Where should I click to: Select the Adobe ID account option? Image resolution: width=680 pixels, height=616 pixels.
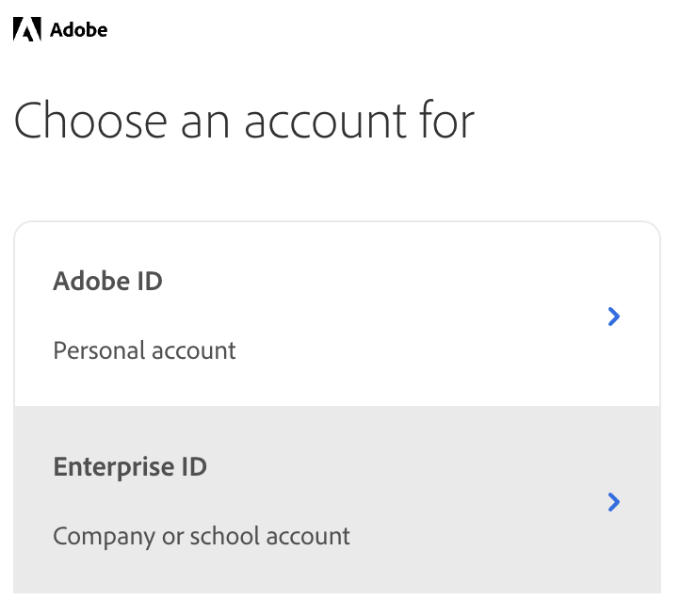pos(337,314)
